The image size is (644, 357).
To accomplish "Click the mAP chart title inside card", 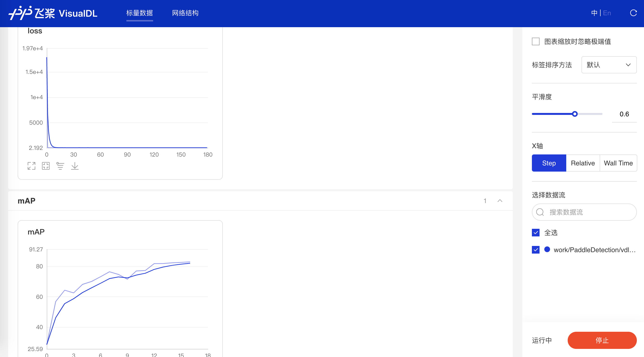I will pos(36,232).
